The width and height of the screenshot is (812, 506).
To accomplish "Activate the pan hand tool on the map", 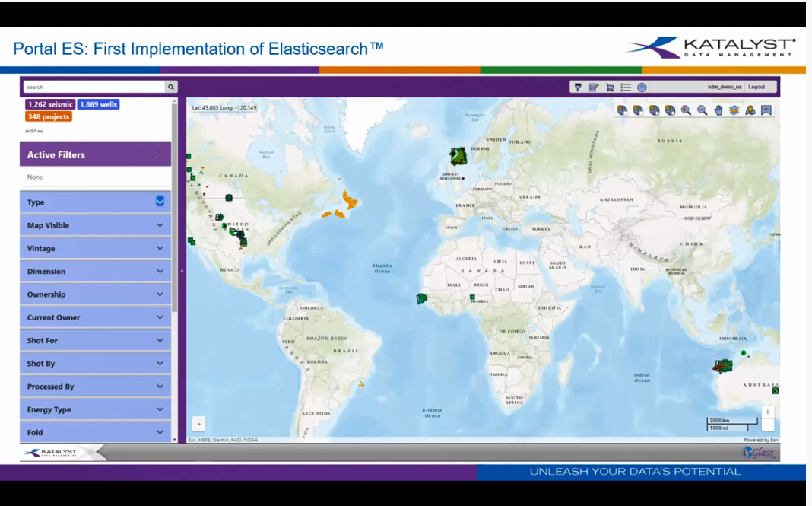I will pos(719,110).
